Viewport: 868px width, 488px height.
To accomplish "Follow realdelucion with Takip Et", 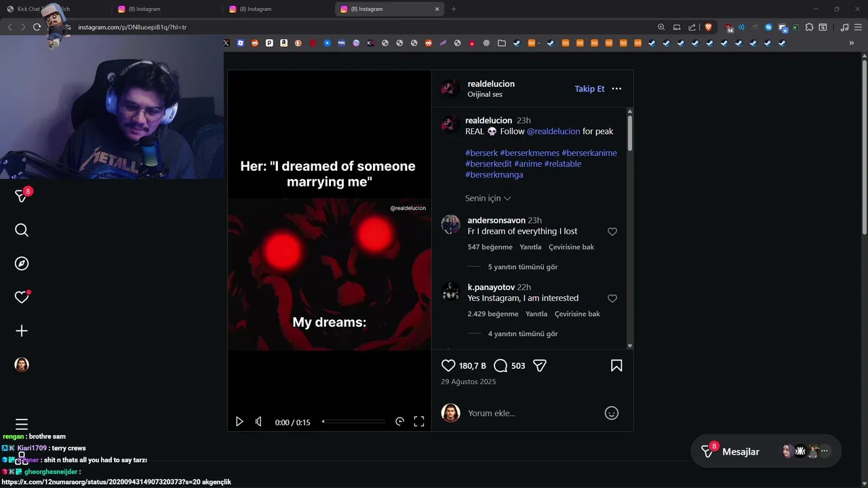I will 589,89.
